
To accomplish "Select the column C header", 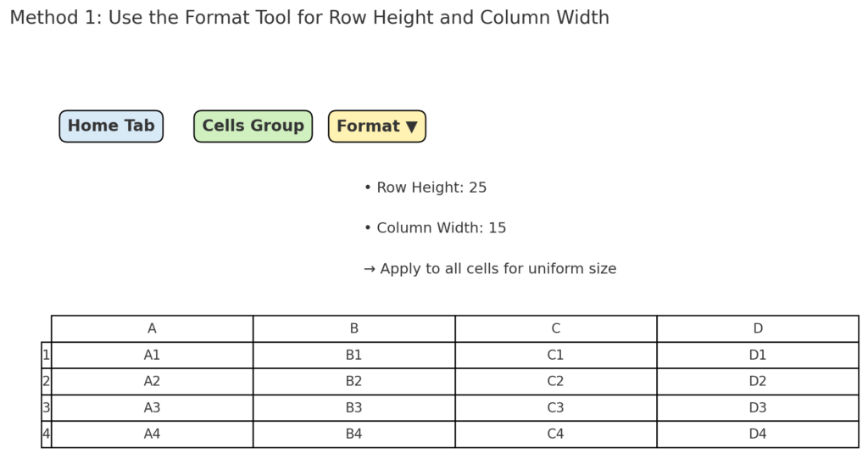I will coord(556,328).
